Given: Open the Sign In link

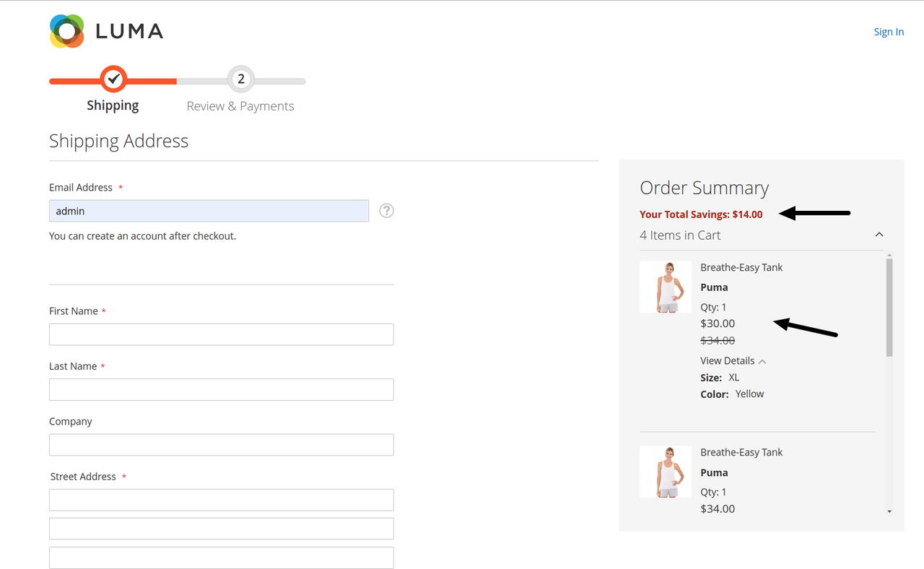Looking at the screenshot, I should click(889, 32).
